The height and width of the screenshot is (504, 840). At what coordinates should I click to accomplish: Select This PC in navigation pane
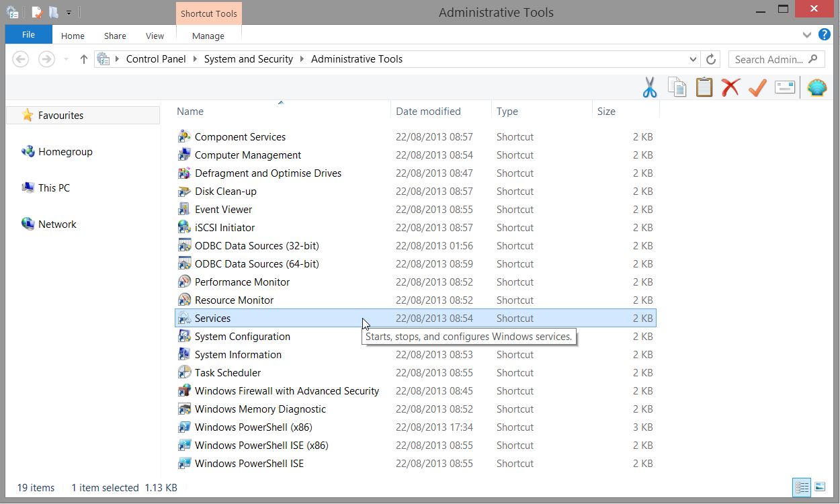54,188
